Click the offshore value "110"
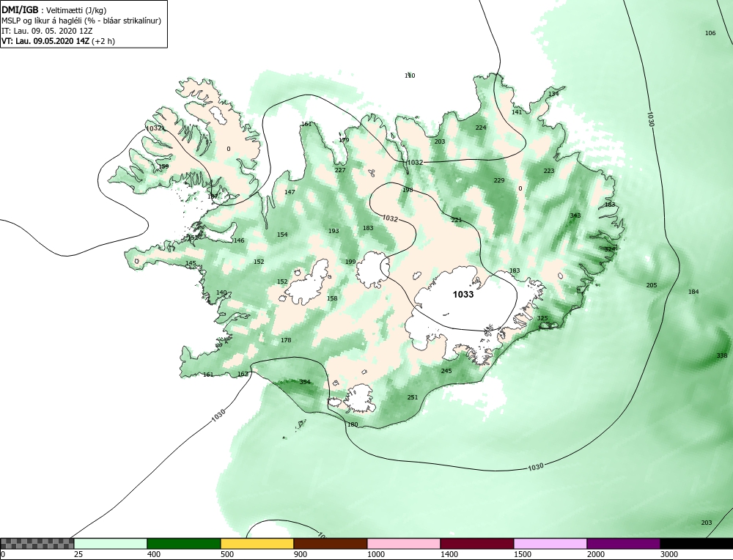 [x=410, y=75]
